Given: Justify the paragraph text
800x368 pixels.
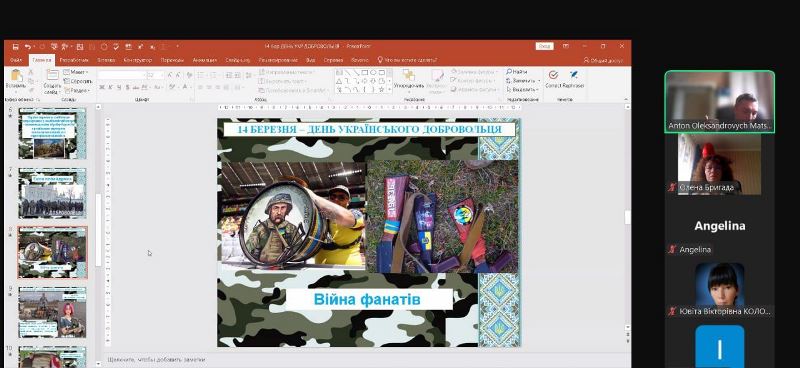Looking at the screenshot, I should (227, 87).
